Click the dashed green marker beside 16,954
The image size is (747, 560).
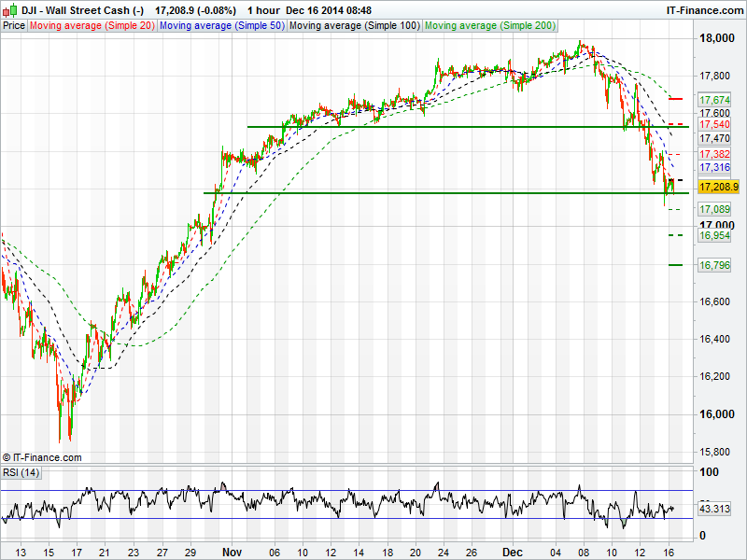click(x=676, y=236)
